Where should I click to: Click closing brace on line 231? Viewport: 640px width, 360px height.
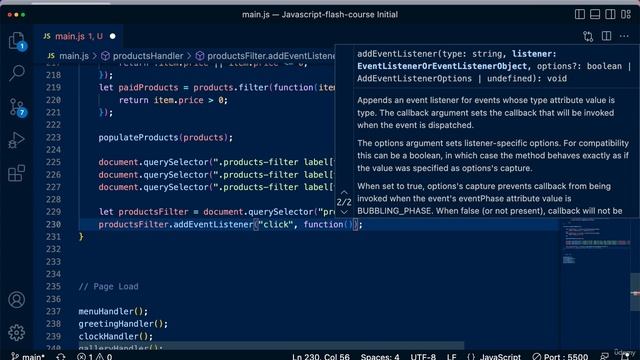coord(81,237)
